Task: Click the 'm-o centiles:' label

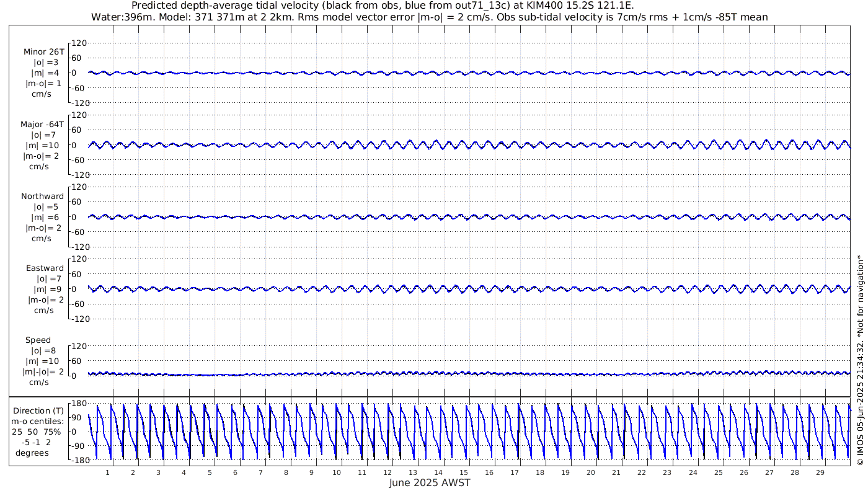Action: click(37, 422)
